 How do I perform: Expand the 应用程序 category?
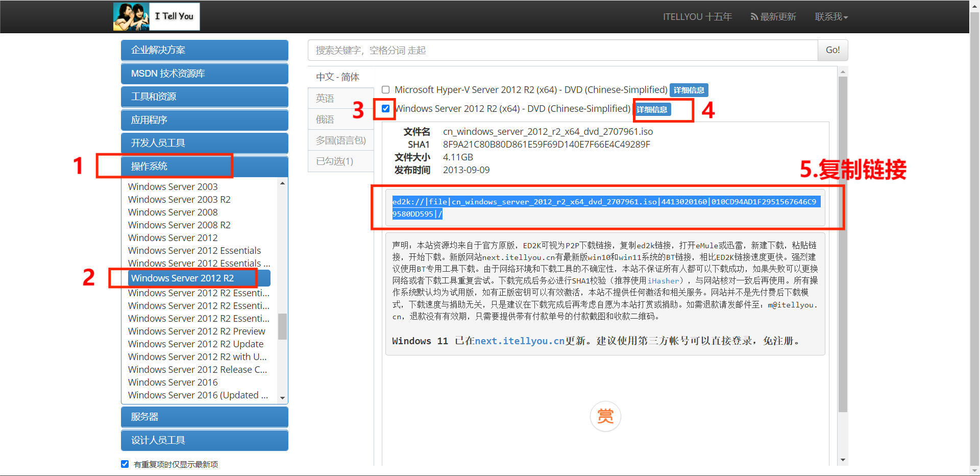coord(205,120)
